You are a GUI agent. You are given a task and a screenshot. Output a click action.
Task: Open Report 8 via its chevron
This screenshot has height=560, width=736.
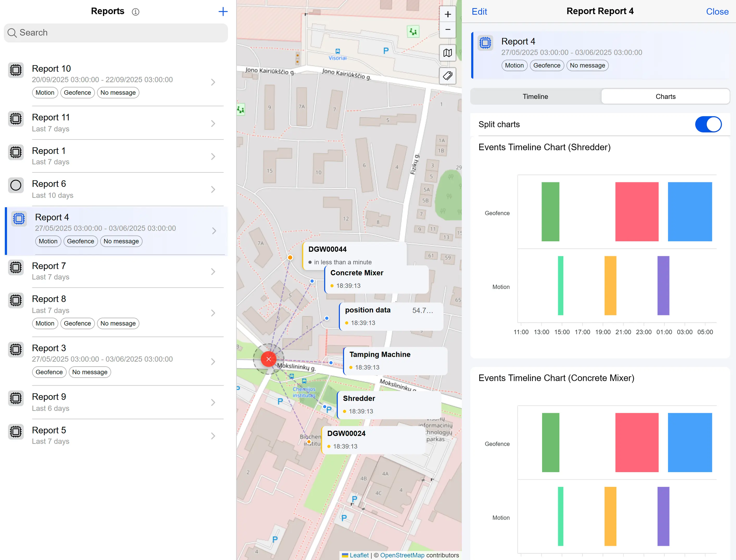(213, 313)
